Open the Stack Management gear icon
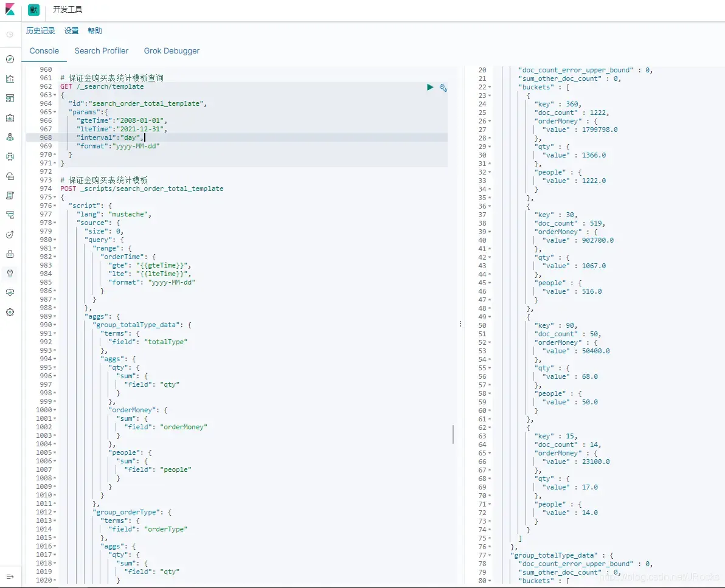This screenshot has width=725, height=588. pos(10,312)
